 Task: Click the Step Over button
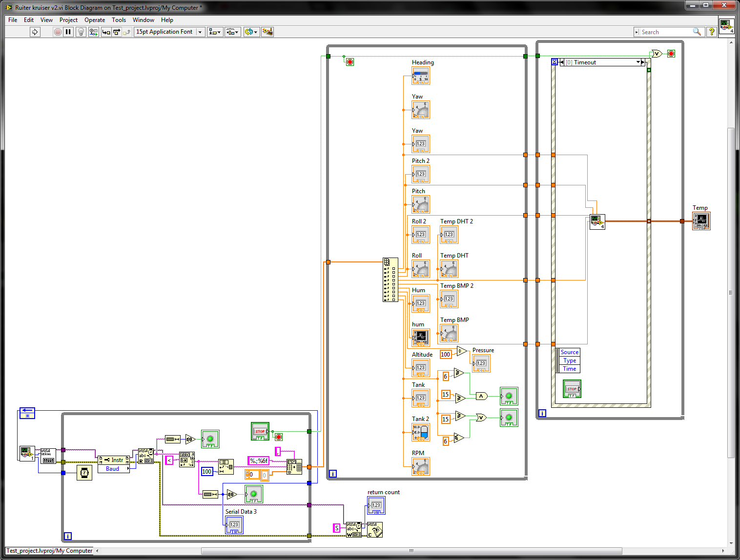(x=117, y=32)
